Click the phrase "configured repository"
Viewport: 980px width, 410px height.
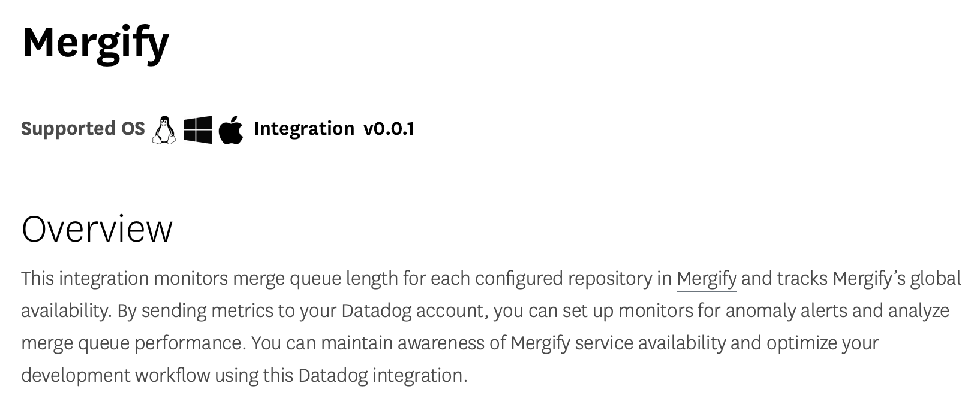[x=564, y=279]
